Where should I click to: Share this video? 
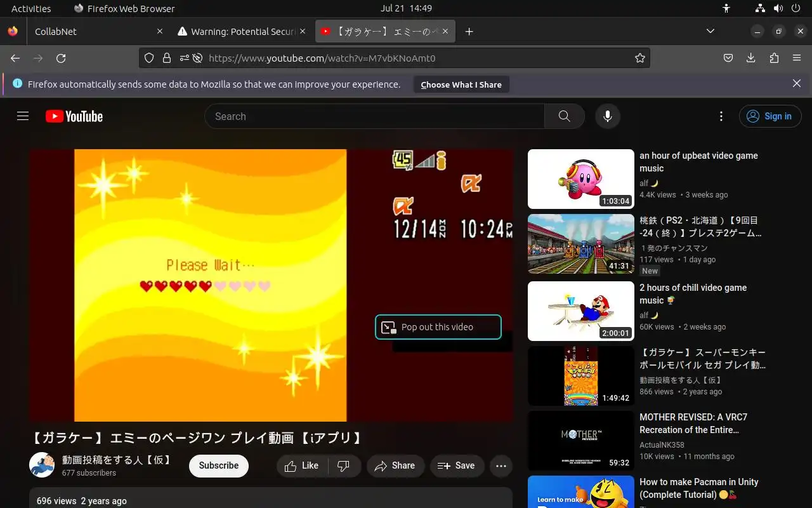pos(395,465)
